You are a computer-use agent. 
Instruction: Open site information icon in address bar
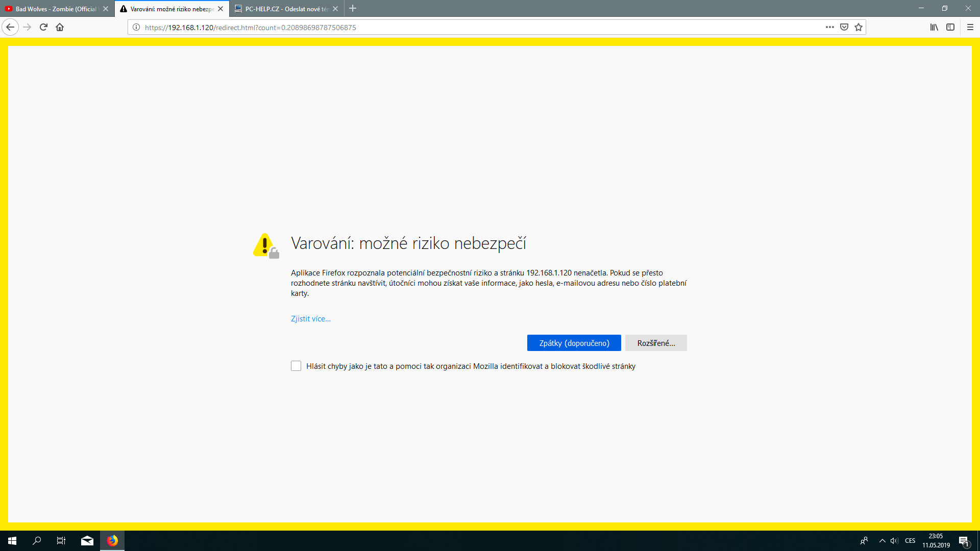pyautogui.click(x=136, y=28)
